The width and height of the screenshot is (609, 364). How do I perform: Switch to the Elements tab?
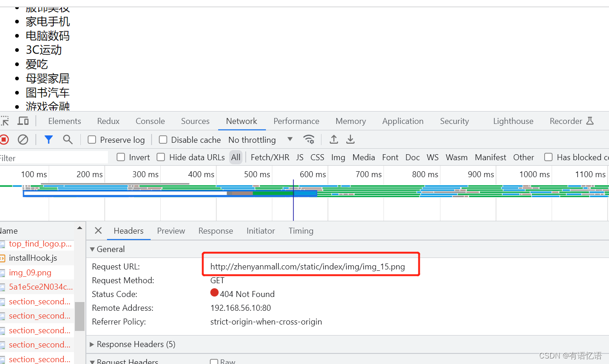tap(65, 121)
